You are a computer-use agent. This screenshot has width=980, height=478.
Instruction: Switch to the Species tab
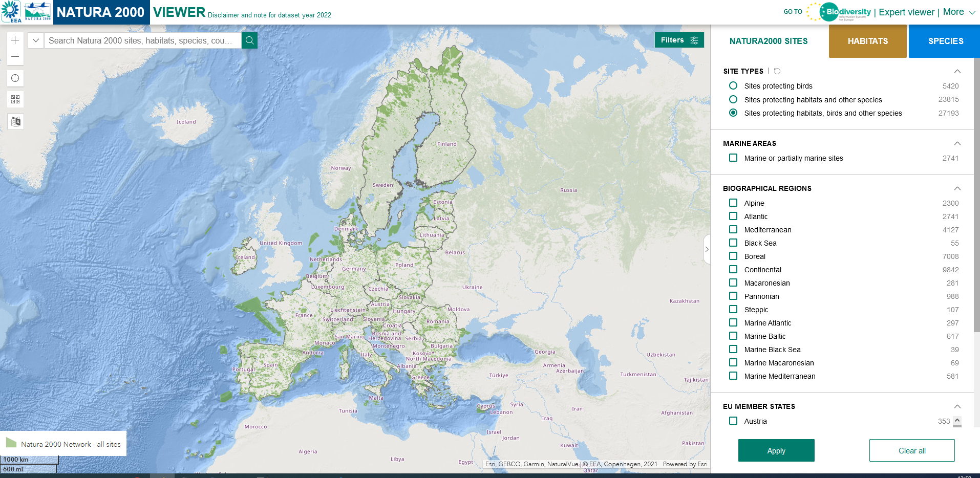(x=945, y=41)
